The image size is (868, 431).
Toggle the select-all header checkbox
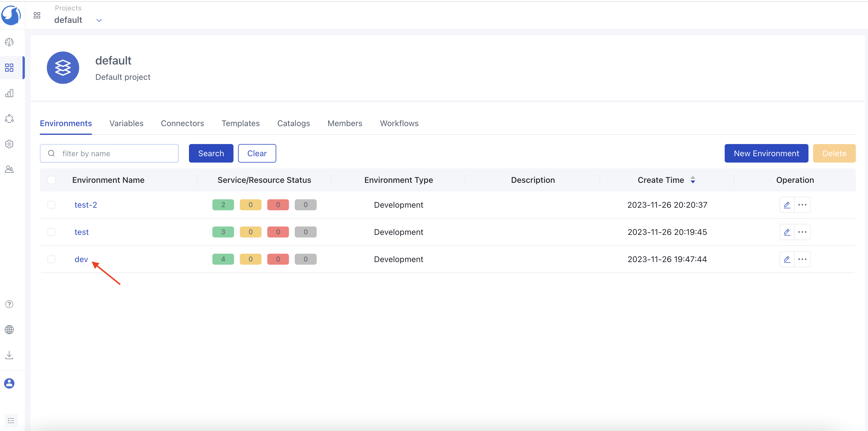51,180
